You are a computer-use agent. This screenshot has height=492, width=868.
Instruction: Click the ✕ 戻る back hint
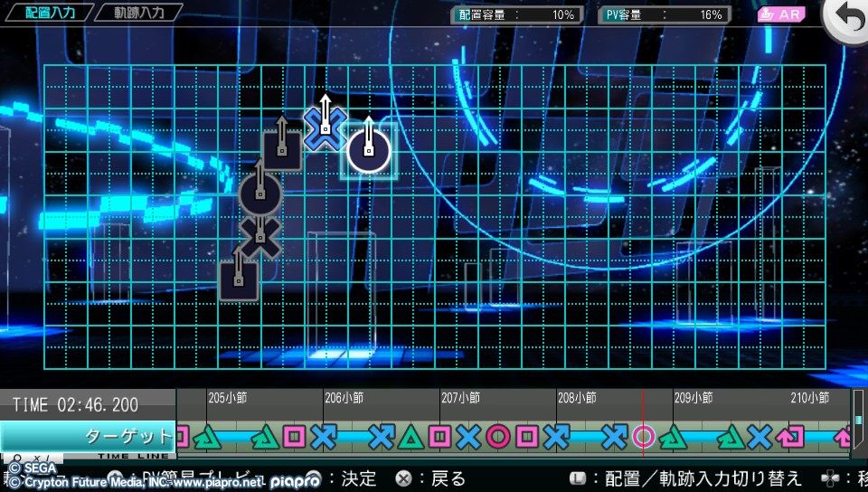(x=431, y=478)
